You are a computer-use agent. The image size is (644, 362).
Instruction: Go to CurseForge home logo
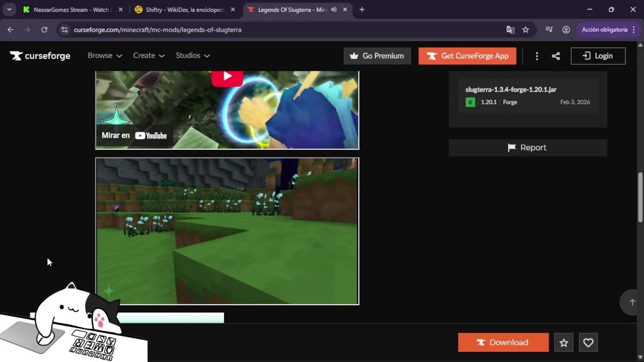point(40,56)
